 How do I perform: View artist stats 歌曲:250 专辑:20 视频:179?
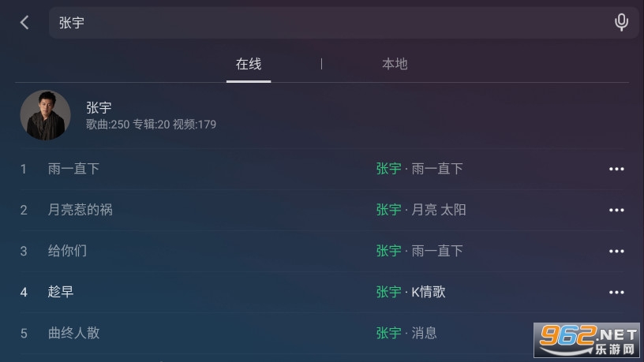pyautogui.click(x=151, y=125)
